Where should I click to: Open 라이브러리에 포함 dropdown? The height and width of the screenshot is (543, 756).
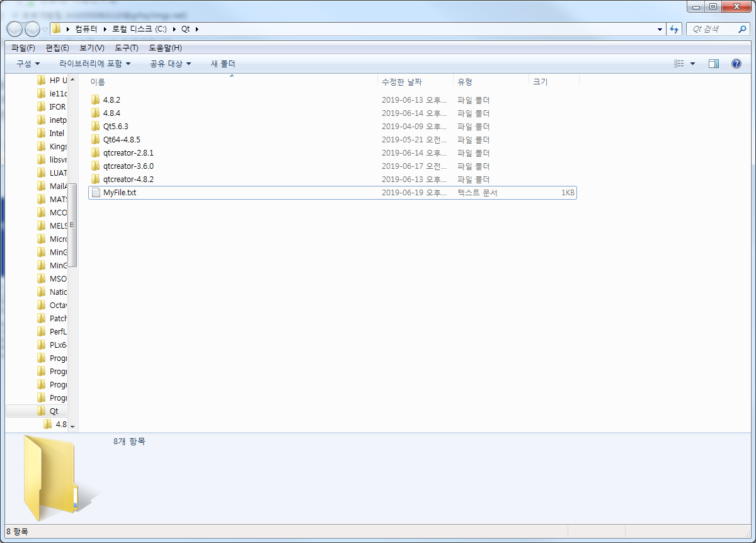click(x=95, y=64)
